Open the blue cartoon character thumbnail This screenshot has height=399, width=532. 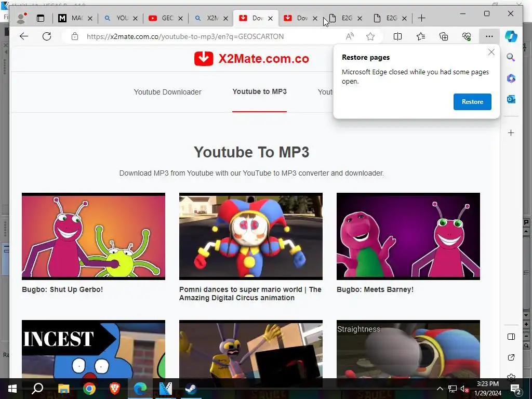pyautogui.click(x=94, y=349)
